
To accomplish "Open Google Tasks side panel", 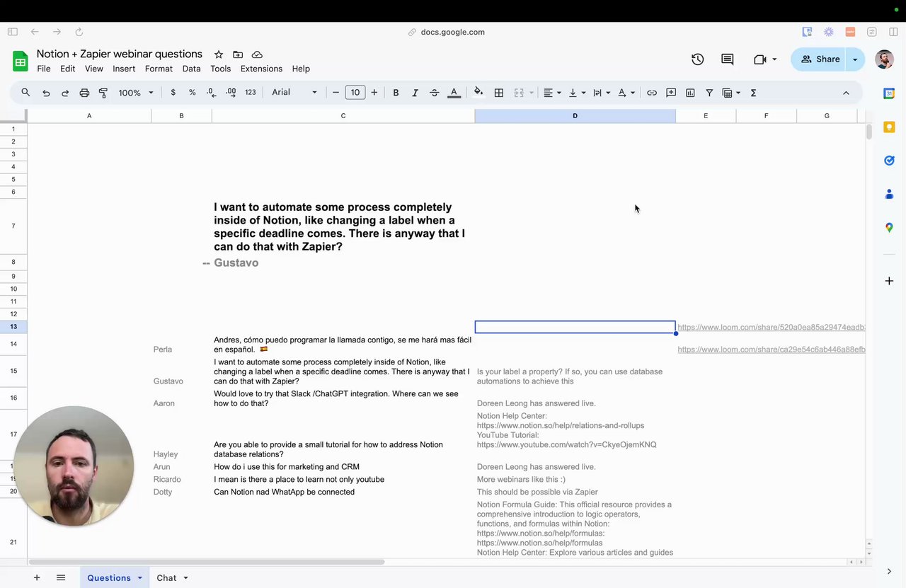I will (x=889, y=161).
